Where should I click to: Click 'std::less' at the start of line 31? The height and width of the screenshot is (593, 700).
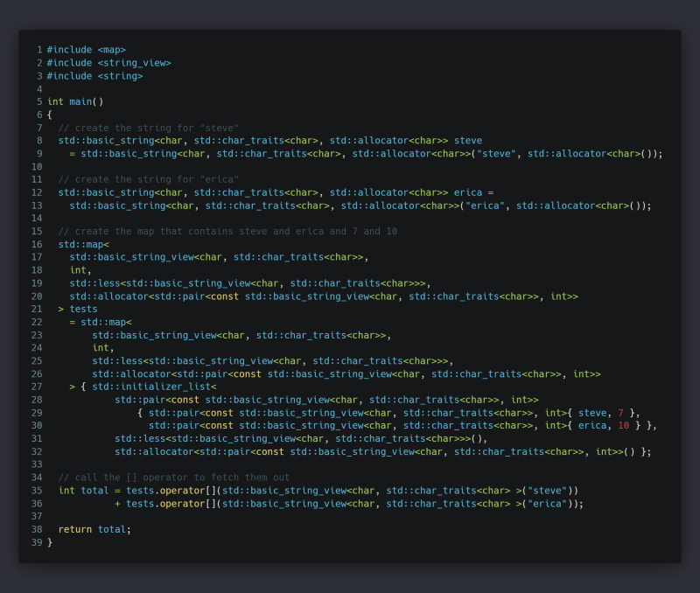click(140, 439)
